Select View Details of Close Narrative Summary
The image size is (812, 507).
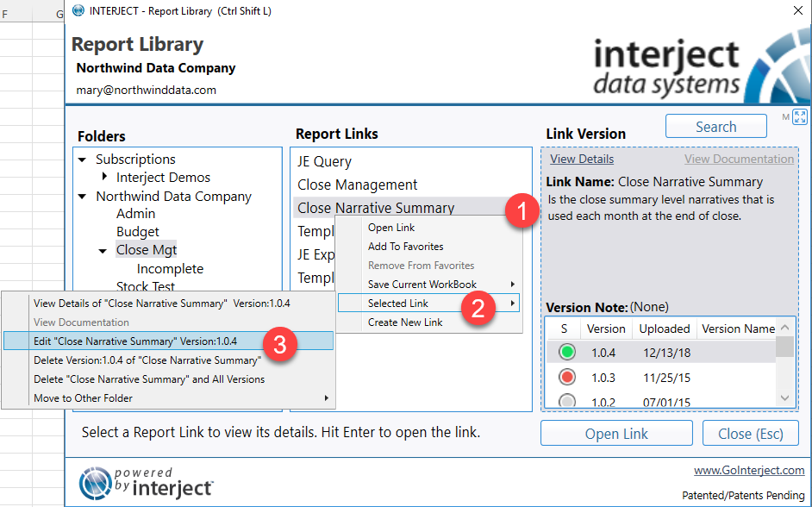161,303
